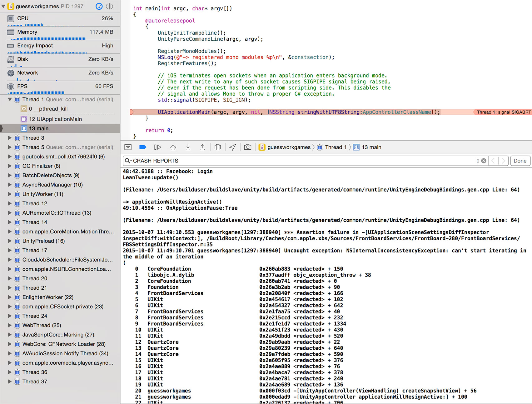Click the Simulate Location arrow icon
Screen dimensions: 532x404
(233, 147)
